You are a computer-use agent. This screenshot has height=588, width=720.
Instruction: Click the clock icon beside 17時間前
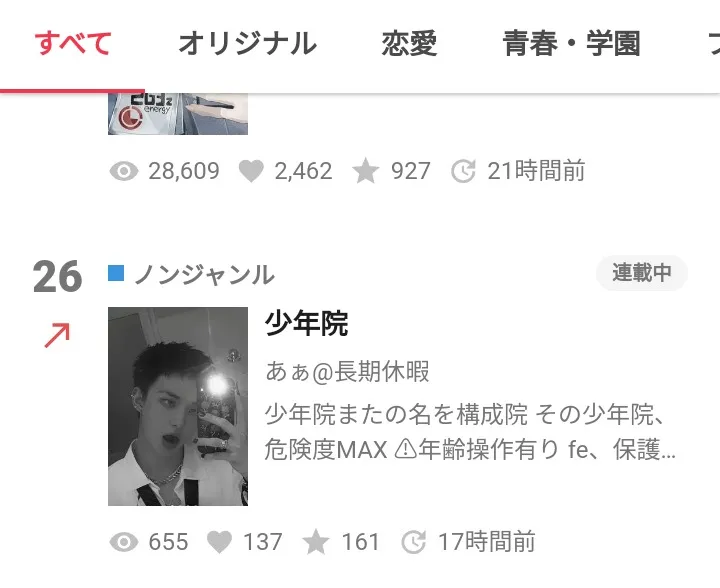[x=414, y=542]
